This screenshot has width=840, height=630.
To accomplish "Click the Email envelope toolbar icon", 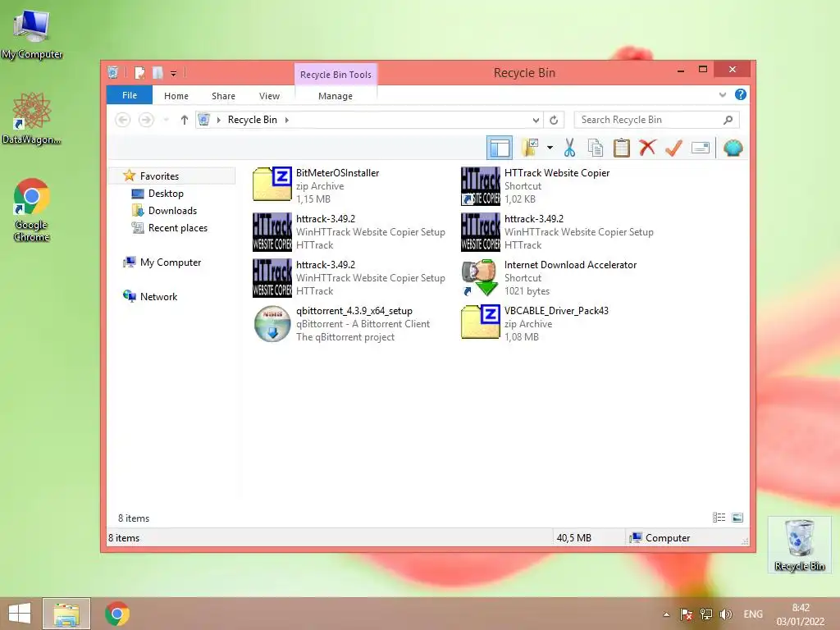I will [701, 148].
